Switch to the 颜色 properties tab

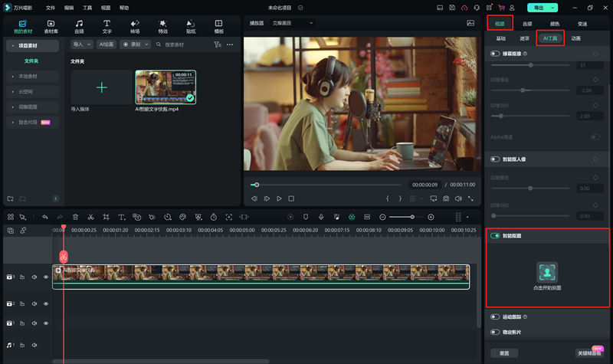pyautogui.click(x=555, y=24)
